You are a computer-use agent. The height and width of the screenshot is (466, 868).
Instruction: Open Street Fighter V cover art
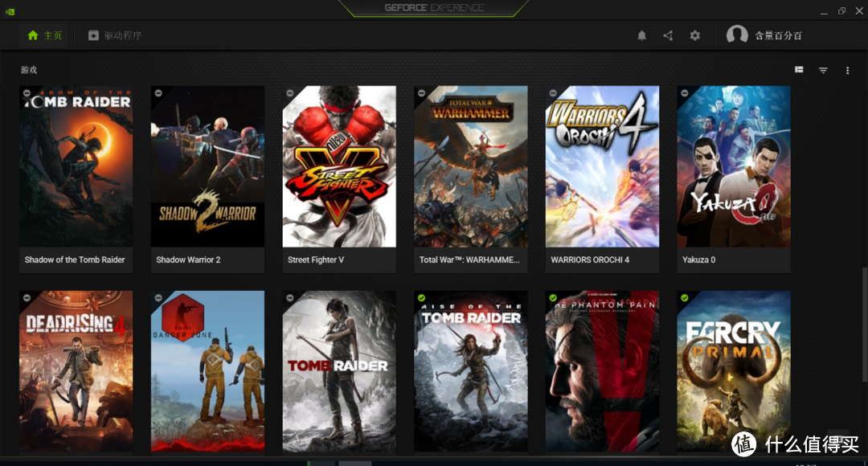[x=339, y=166]
